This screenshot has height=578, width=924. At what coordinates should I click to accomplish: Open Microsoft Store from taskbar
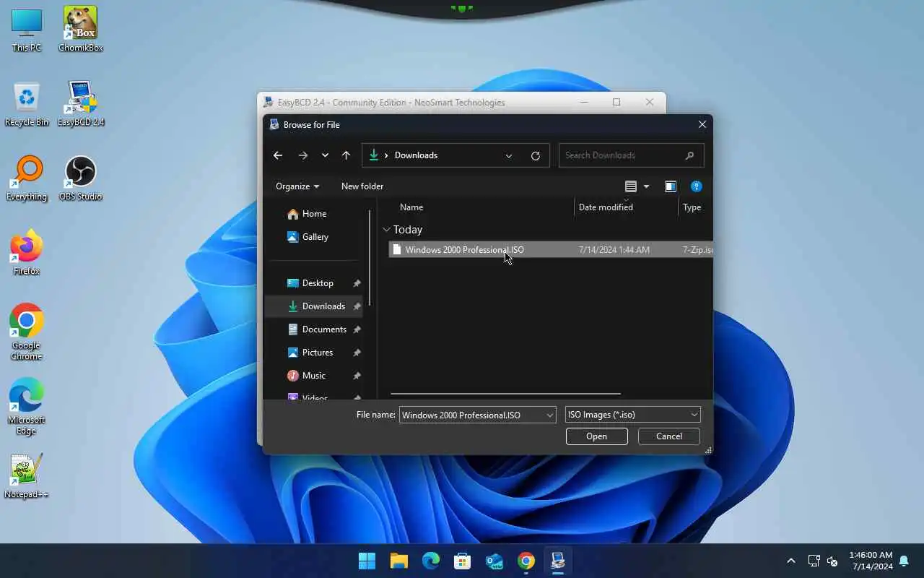[x=463, y=561]
